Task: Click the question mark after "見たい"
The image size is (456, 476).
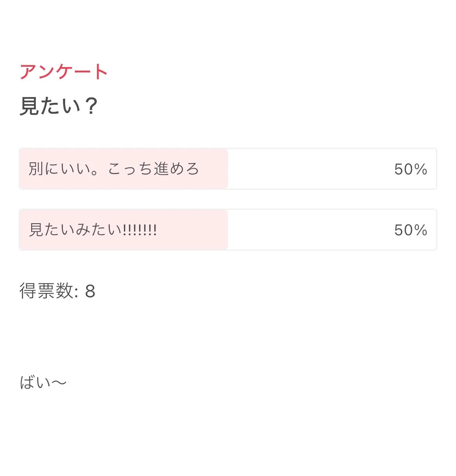Action: point(91,106)
